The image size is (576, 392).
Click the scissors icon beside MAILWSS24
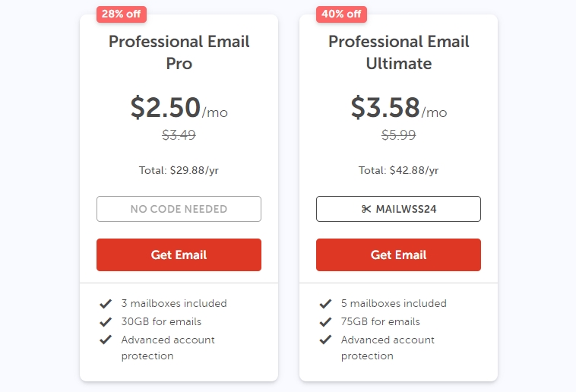[x=366, y=209]
